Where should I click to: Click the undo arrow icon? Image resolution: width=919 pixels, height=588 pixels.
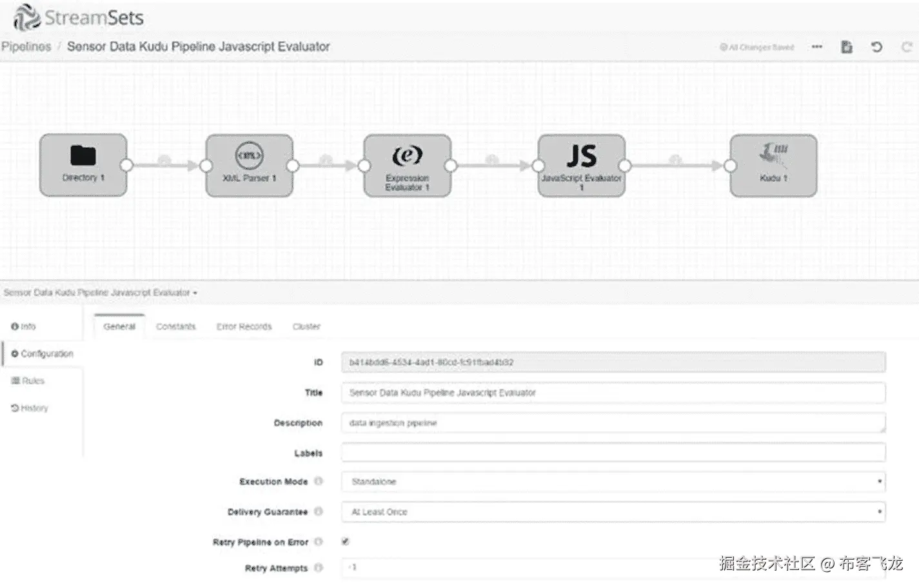tap(876, 47)
